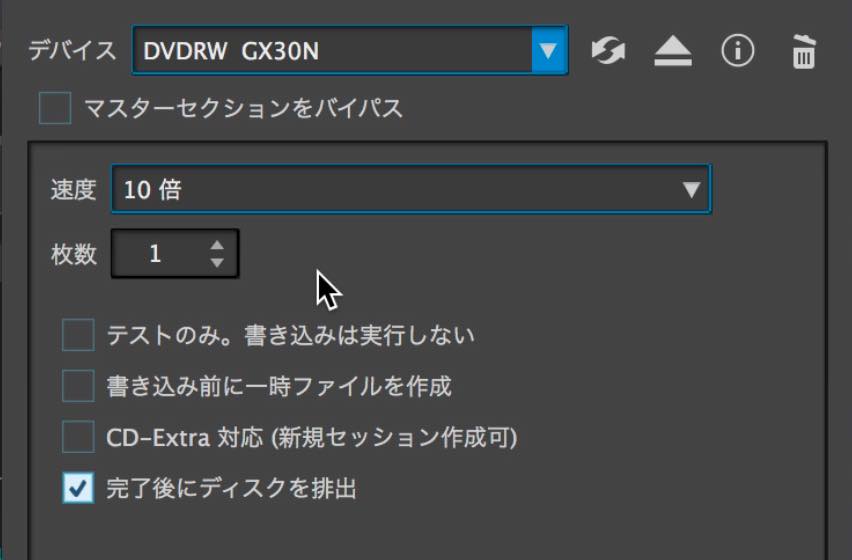Enable テストのみ。書き込みは実行しない checkbox
Image resolution: width=852 pixels, height=560 pixels.
[78, 335]
